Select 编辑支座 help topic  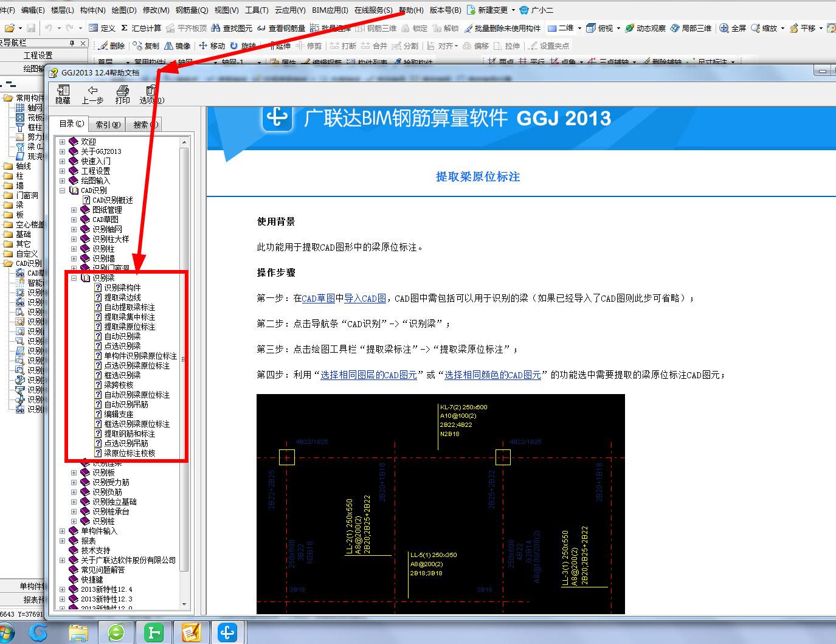[x=119, y=414]
